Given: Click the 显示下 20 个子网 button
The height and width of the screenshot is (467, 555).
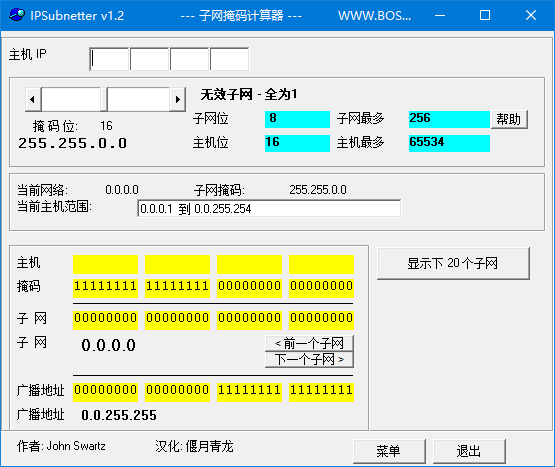Looking at the screenshot, I should [453, 263].
